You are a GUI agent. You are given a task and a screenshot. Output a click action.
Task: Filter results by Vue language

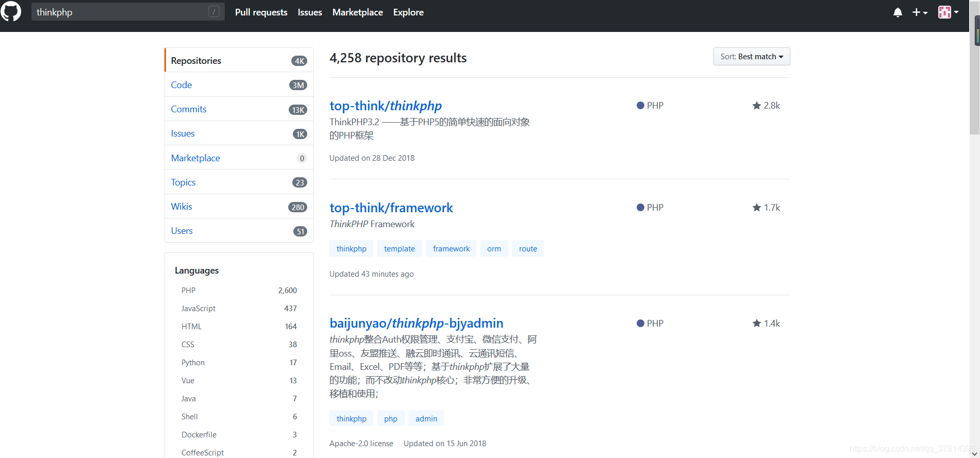pos(239,381)
